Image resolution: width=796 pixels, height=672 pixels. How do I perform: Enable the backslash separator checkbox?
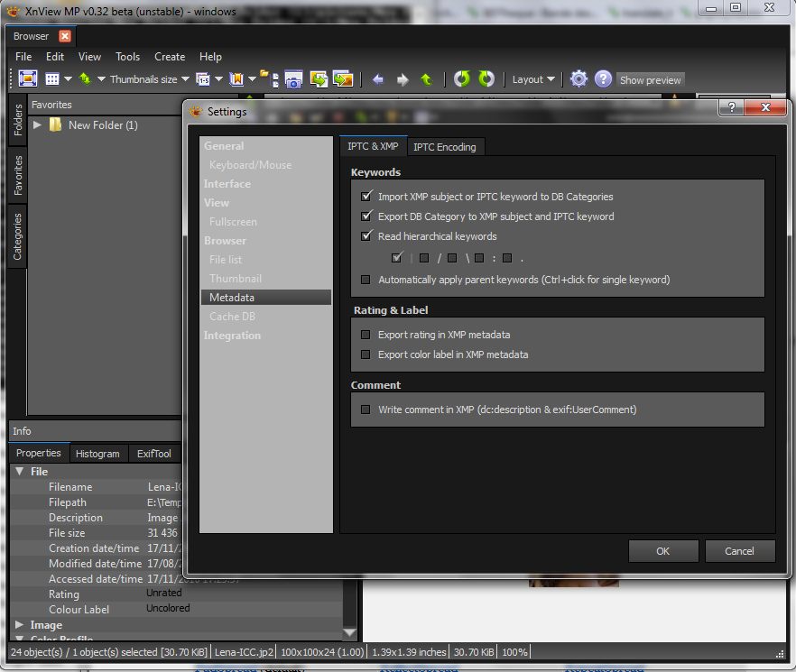(x=452, y=258)
